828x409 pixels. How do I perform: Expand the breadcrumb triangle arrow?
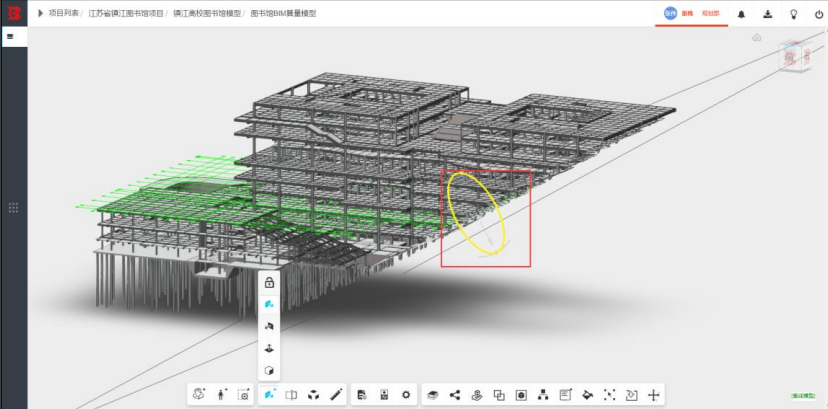(x=41, y=13)
